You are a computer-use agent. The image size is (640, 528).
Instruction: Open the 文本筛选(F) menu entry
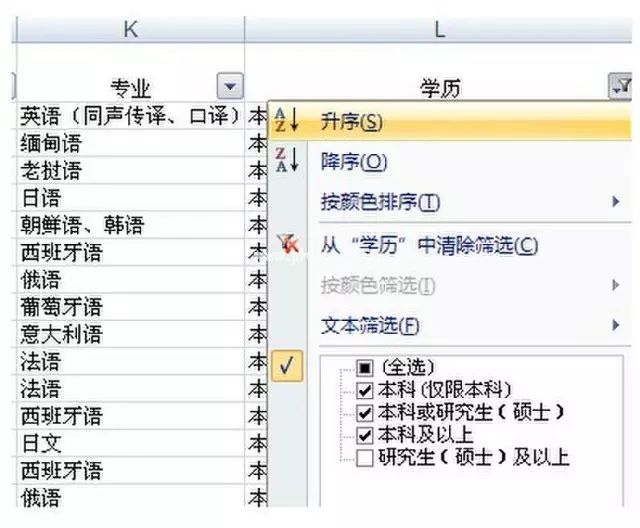pos(369,326)
